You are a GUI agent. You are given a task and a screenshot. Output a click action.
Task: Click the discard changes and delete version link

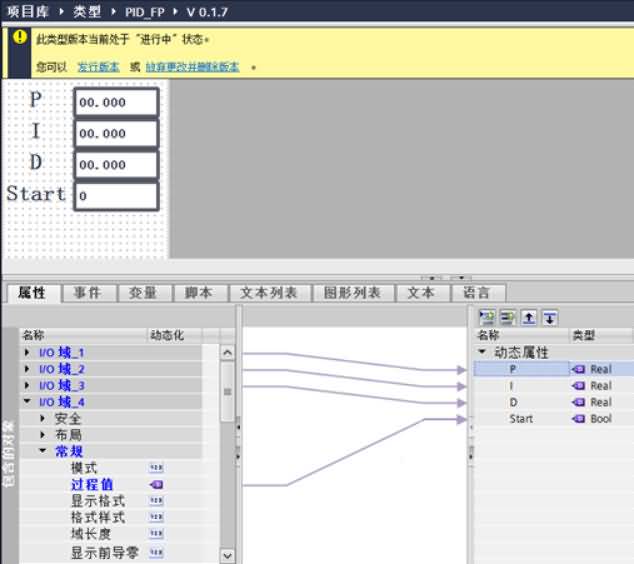[192, 67]
